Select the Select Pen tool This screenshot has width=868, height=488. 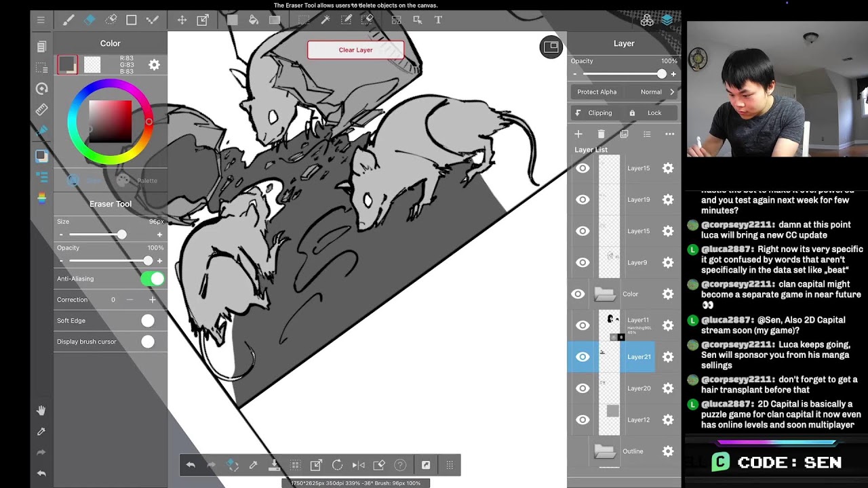[347, 20]
